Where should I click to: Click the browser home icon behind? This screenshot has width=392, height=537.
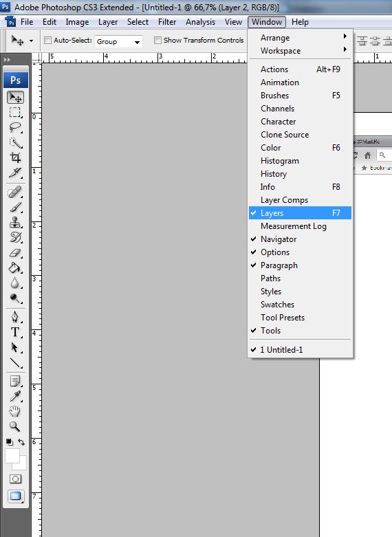point(367,155)
